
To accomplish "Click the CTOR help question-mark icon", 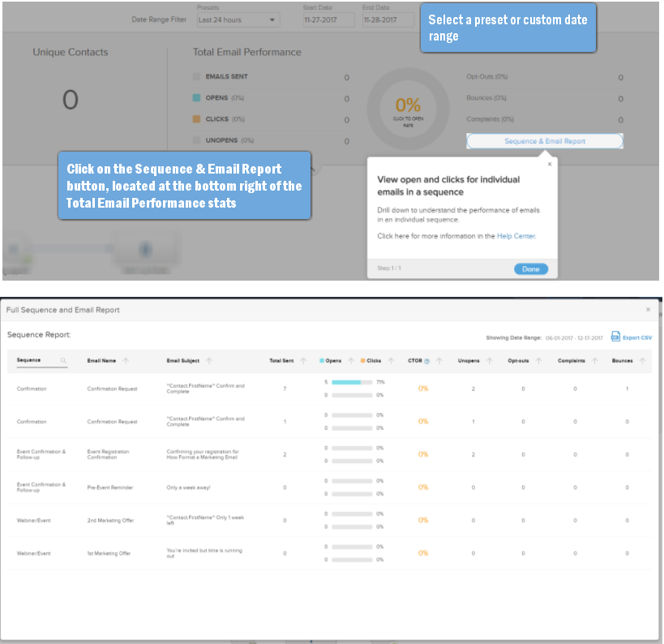I will tap(426, 361).
